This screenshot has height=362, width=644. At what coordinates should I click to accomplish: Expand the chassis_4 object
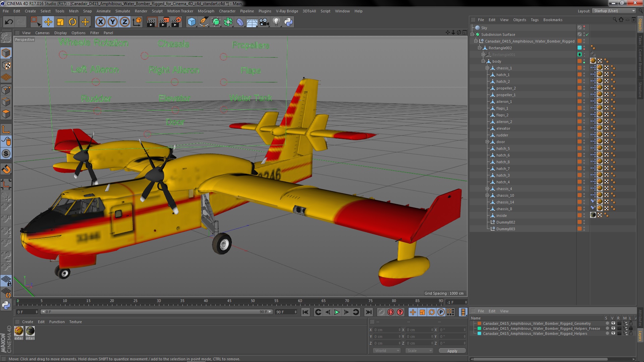tap(487, 189)
